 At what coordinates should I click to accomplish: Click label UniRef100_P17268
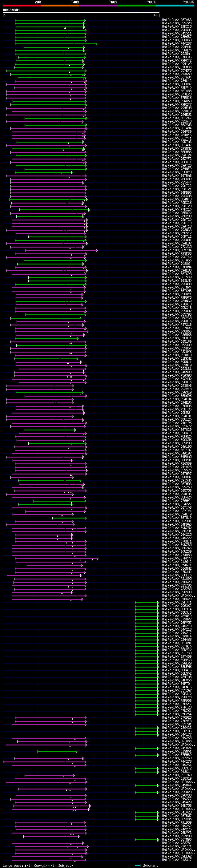[x=177, y=758]
